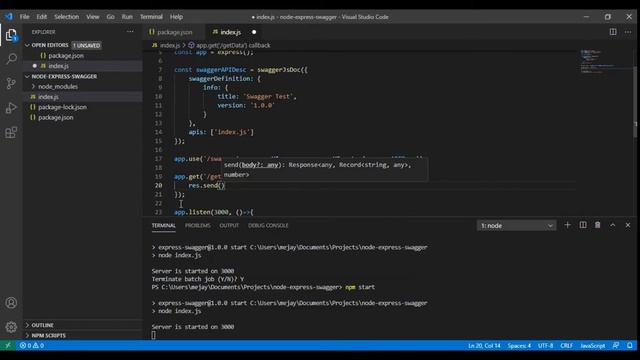Open the Terminal menu
The image size is (640, 360).
point(151,17)
